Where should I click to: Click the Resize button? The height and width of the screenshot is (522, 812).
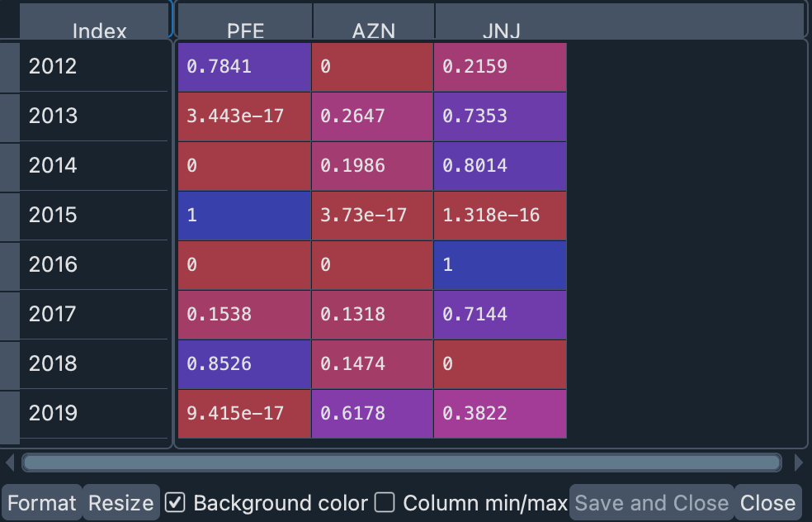120,502
